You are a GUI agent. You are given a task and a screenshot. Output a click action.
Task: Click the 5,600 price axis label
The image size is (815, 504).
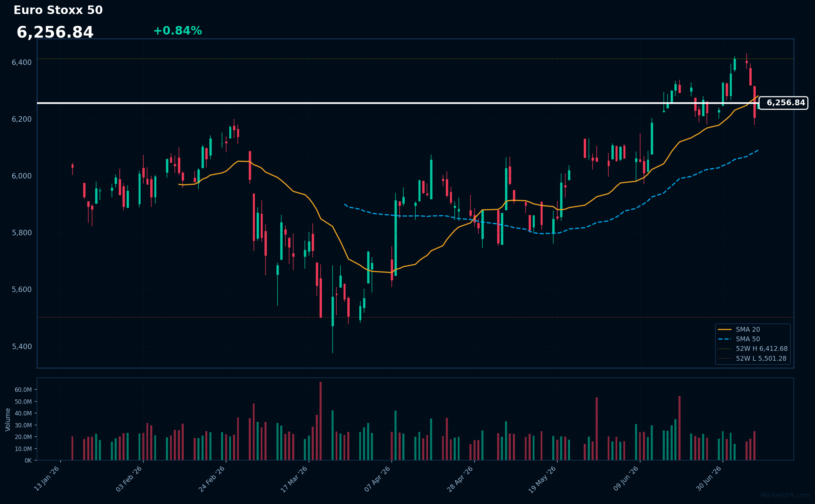tap(22, 290)
